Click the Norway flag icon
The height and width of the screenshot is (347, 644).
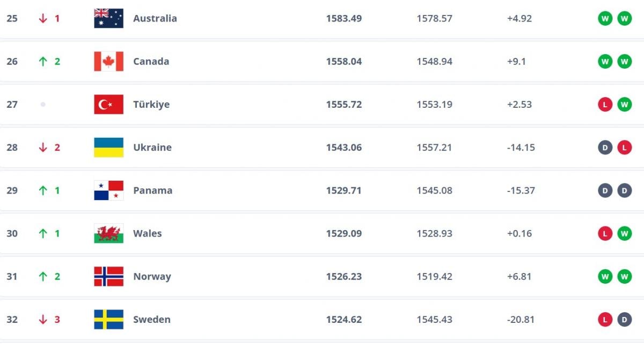(108, 276)
